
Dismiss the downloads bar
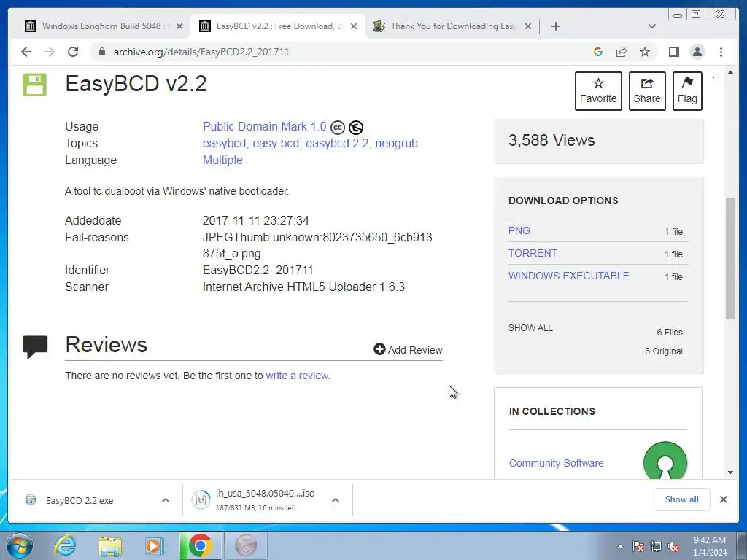coord(723,499)
